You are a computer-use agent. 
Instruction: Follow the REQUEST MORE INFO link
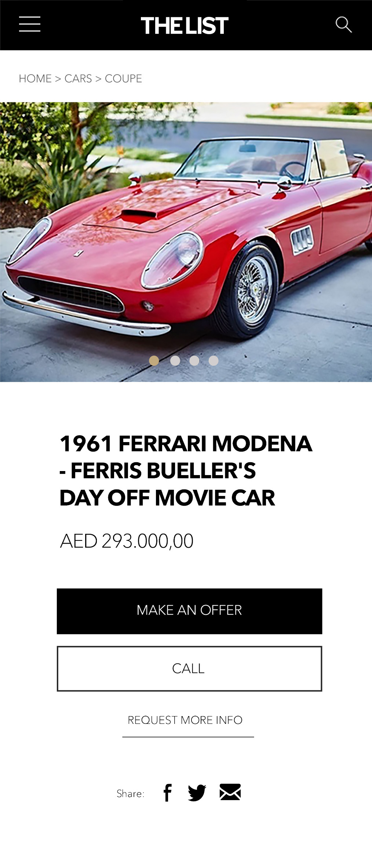coord(185,720)
